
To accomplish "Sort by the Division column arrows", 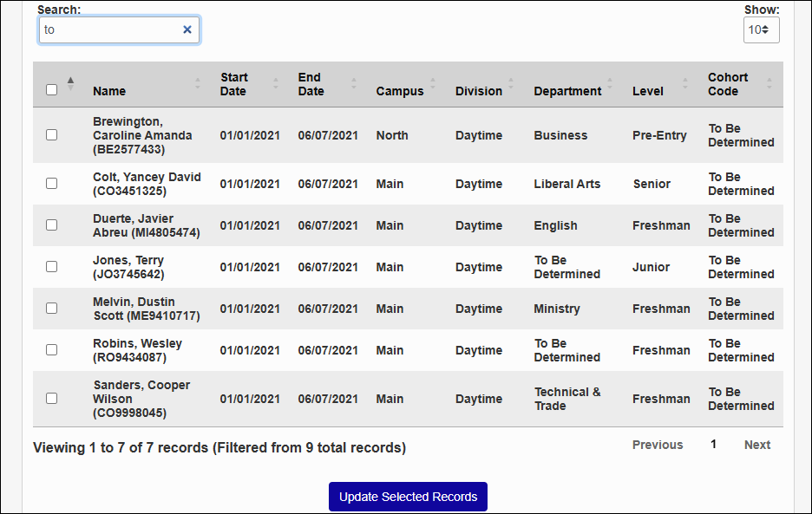I will coord(511,84).
